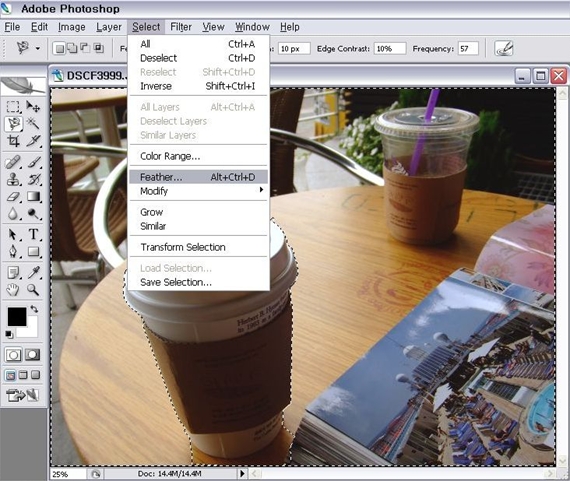
Task: Select the Slice tool
Action: click(x=33, y=141)
